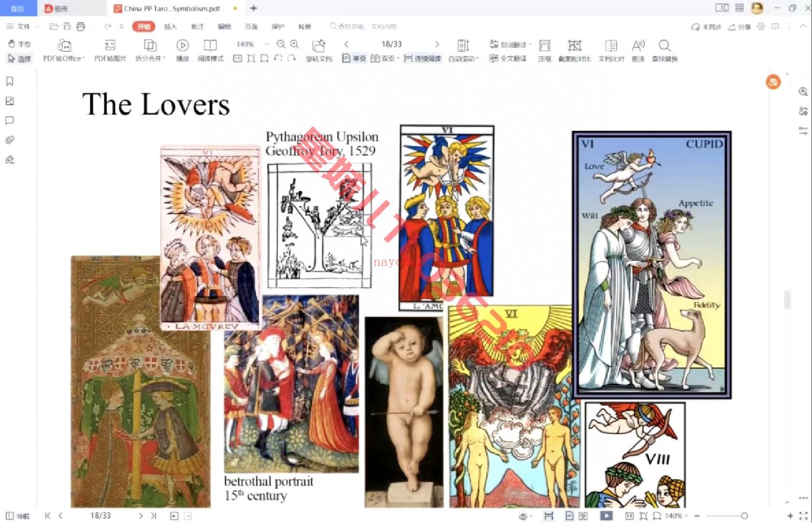Click the 18/33 page number field in toolbar
The image size is (812, 523).
(x=391, y=44)
